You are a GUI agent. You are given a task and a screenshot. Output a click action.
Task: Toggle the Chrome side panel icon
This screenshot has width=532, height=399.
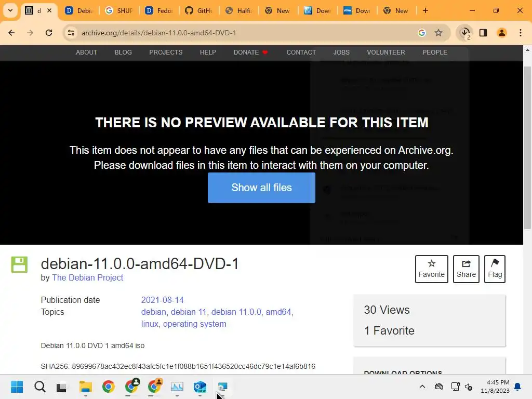pos(483,33)
